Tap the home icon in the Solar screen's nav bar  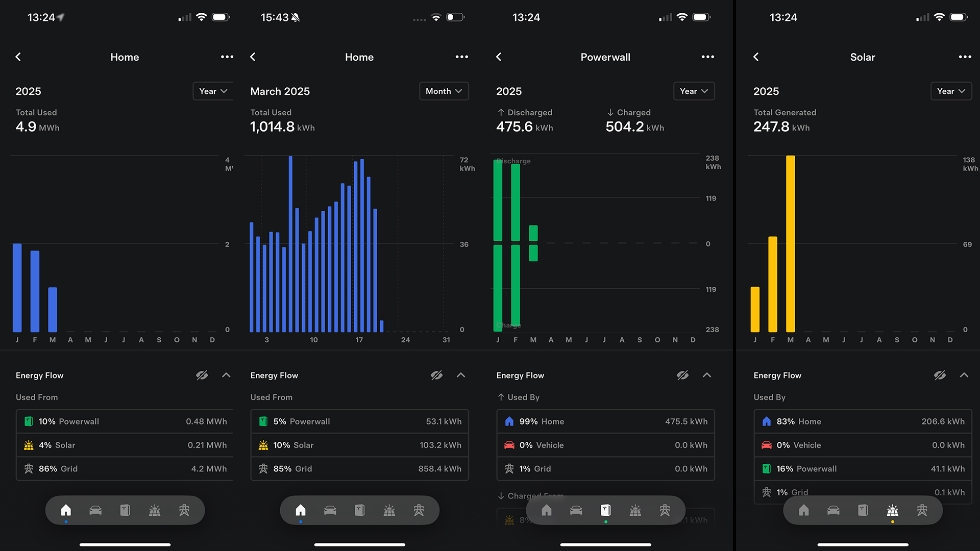pos(803,510)
